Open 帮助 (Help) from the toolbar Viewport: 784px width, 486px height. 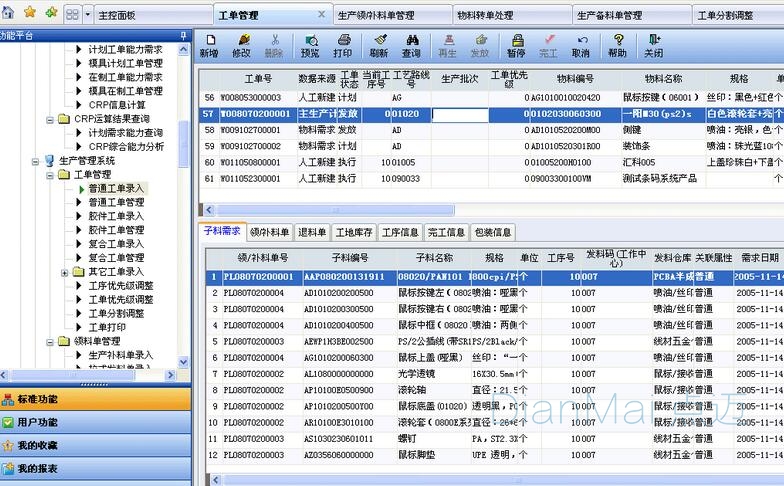(618, 45)
